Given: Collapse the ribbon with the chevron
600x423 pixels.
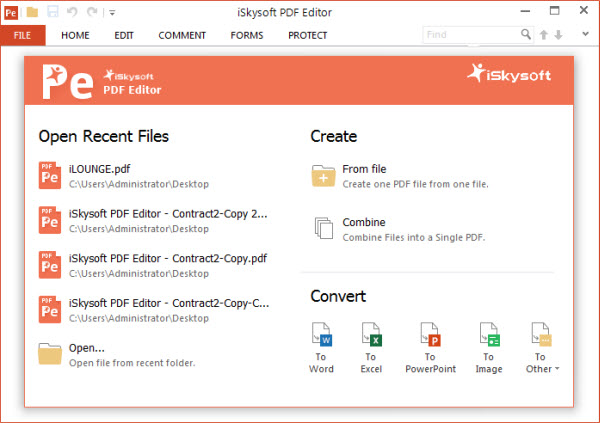Looking at the screenshot, I should click(x=585, y=34).
